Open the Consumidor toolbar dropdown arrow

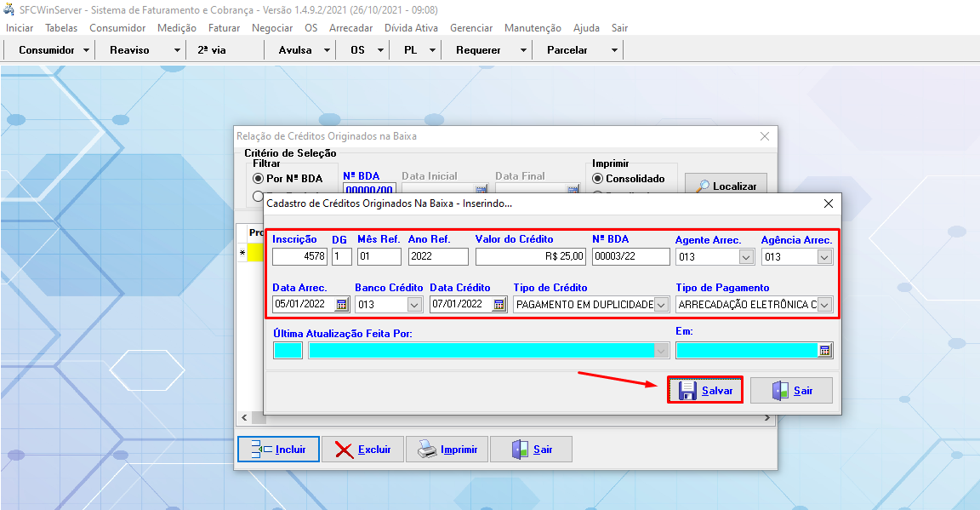pyautogui.click(x=87, y=50)
